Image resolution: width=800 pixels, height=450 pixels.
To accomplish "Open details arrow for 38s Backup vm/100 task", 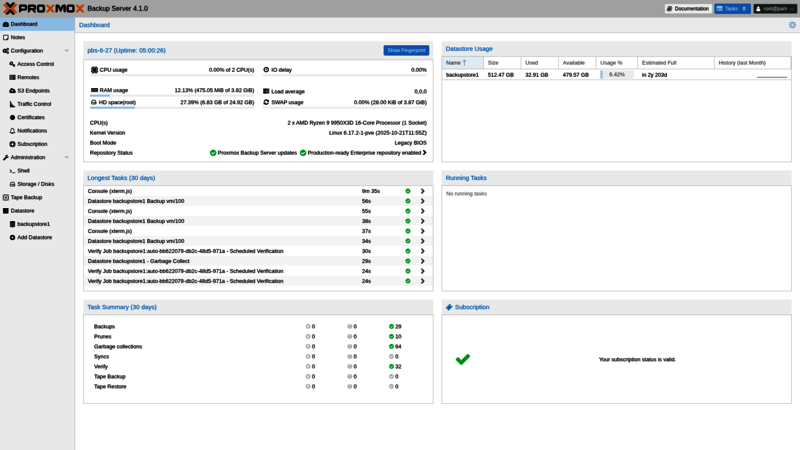I will pyautogui.click(x=422, y=221).
